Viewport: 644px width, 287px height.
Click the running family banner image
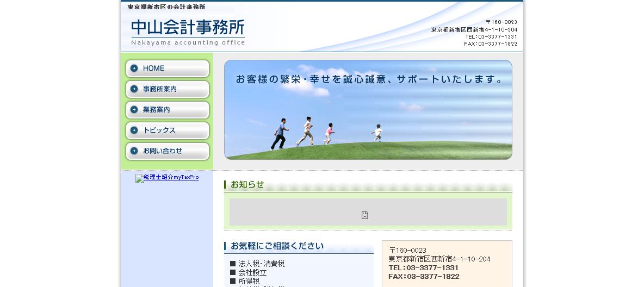[x=368, y=110]
